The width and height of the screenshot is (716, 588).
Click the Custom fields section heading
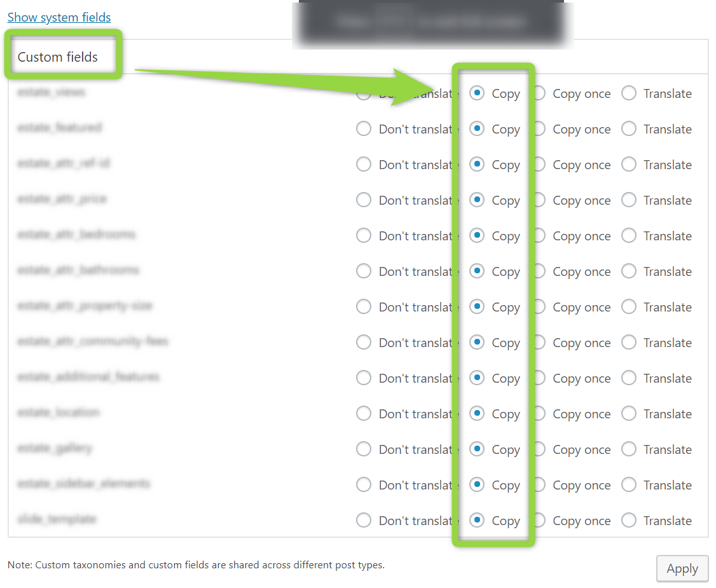tap(57, 57)
